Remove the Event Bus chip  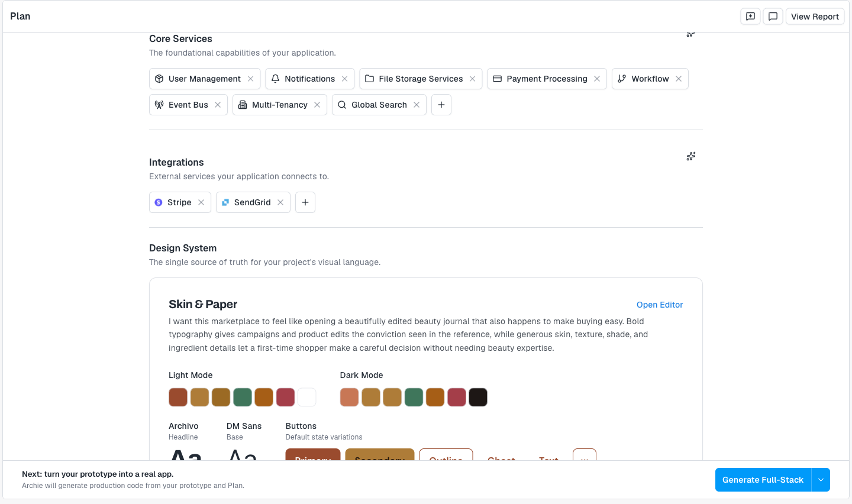(x=218, y=105)
